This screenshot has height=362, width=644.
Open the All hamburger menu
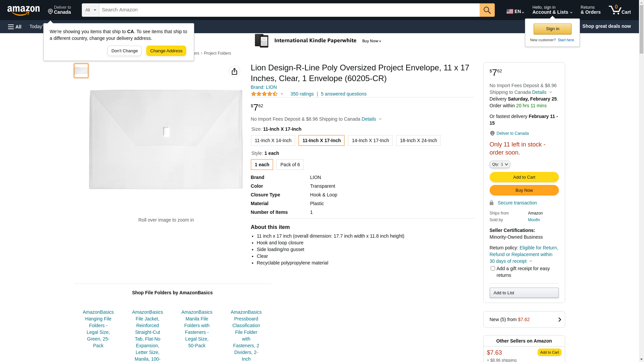click(x=15, y=26)
